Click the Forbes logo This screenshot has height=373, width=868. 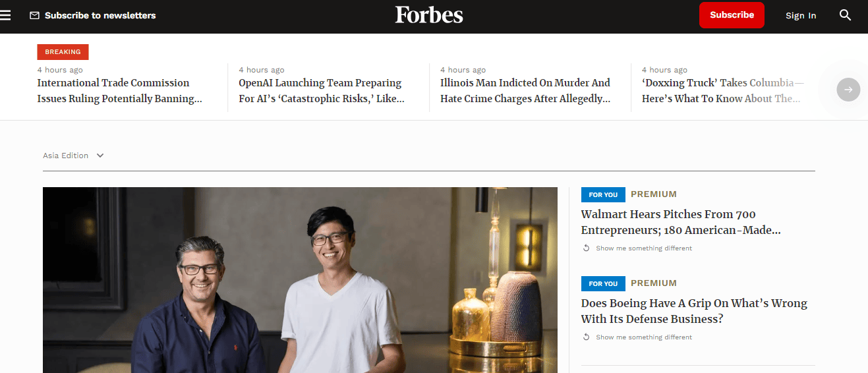[x=429, y=15]
